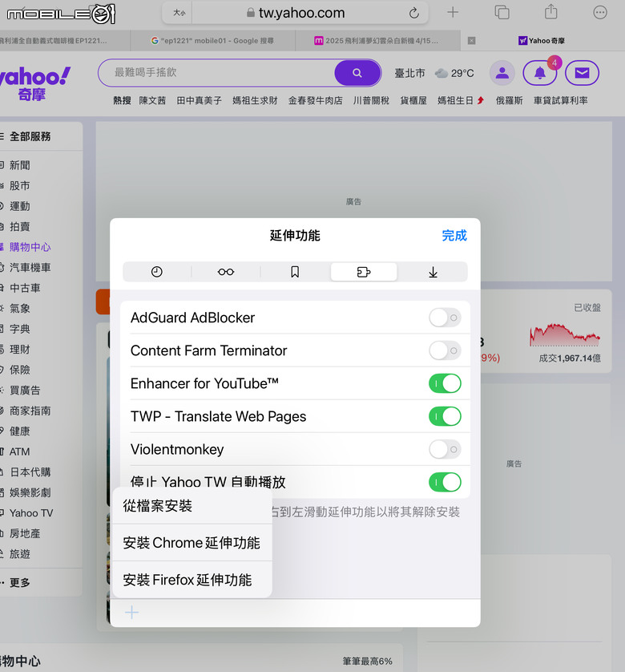Choose 安裝 Chrome 延伸功能
This screenshot has height=672, width=625.
coord(192,543)
